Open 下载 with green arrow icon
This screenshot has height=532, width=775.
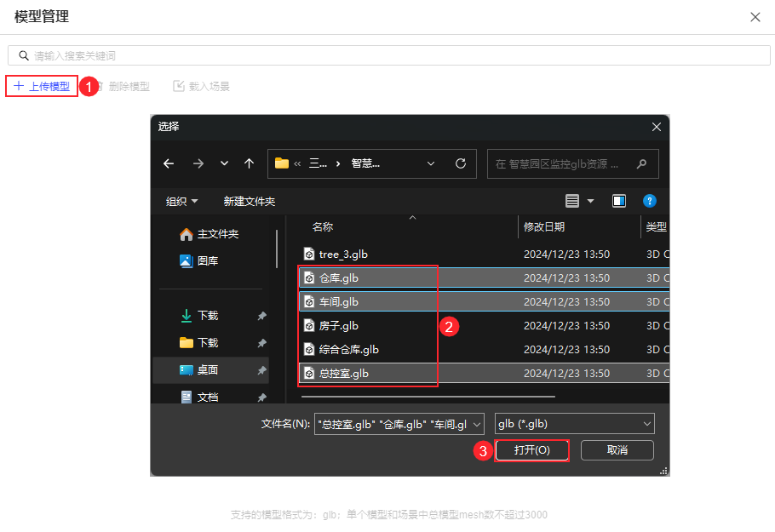(198, 316)
